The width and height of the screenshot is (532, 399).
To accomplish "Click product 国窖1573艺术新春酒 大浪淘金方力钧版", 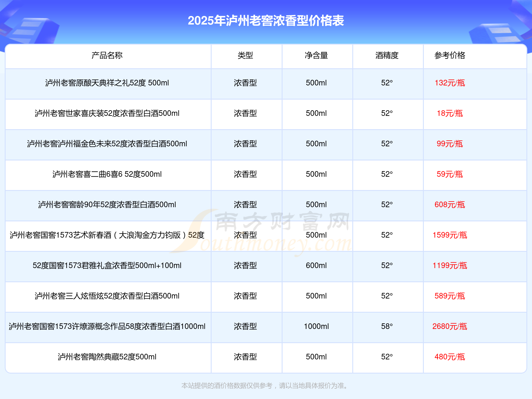I will pyautogui.click(x=107, y=235).
